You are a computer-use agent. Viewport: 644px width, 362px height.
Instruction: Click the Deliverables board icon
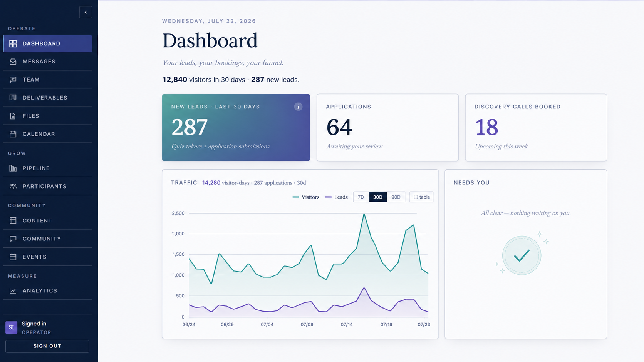click(x=13, y=98)
